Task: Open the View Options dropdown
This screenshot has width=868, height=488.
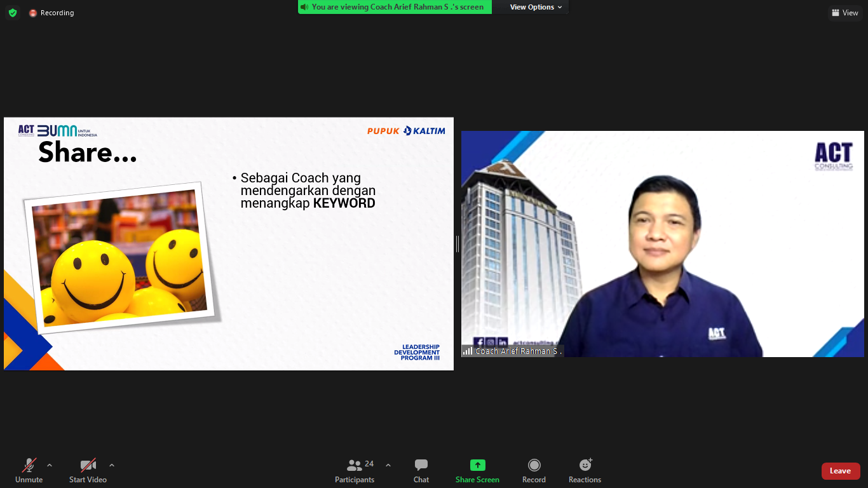Action: (536, 7)
